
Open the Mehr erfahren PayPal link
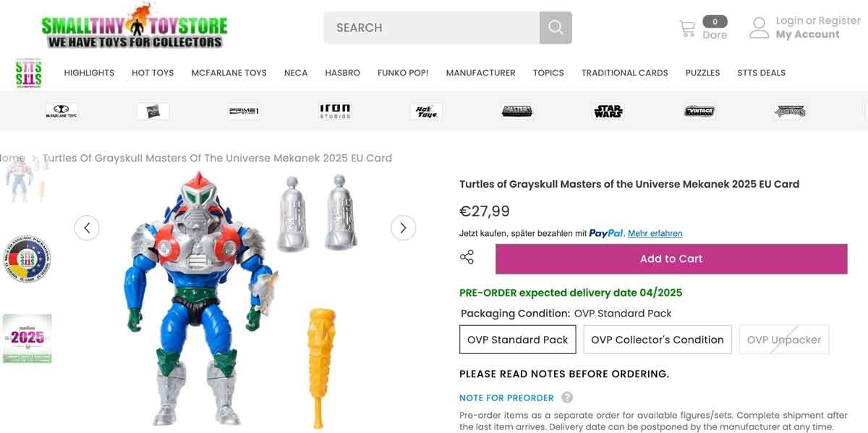655,233
